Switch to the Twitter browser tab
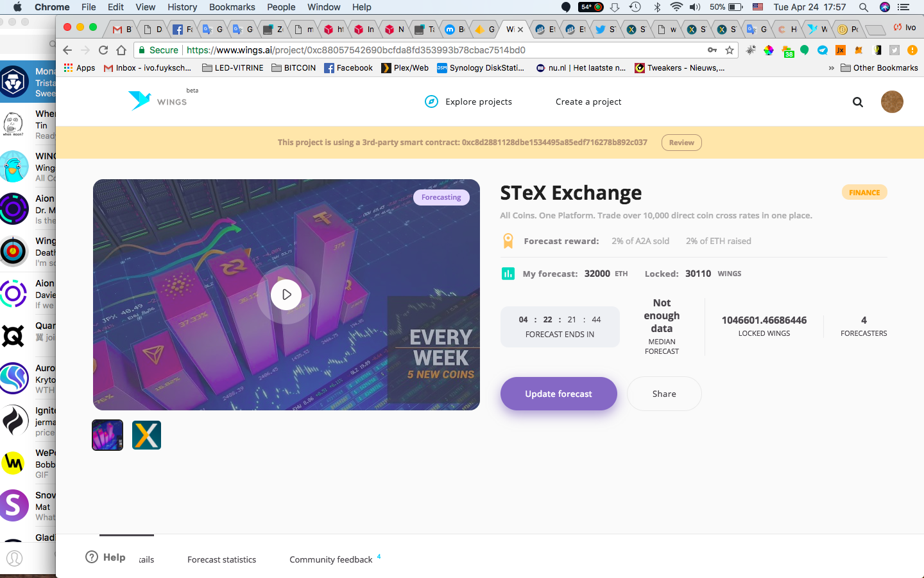The width and height of the screenshot is (924, 578). (604, 29)
